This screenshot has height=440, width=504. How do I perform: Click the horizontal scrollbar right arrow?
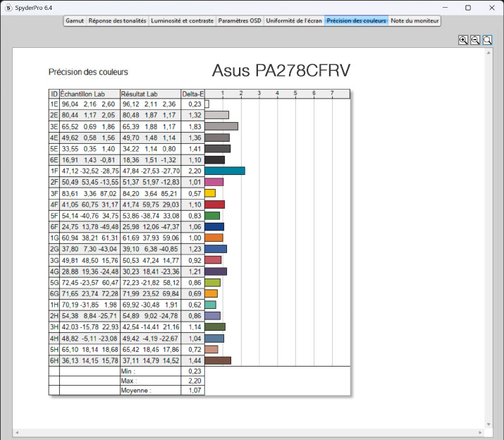click(x=480, y=433)
